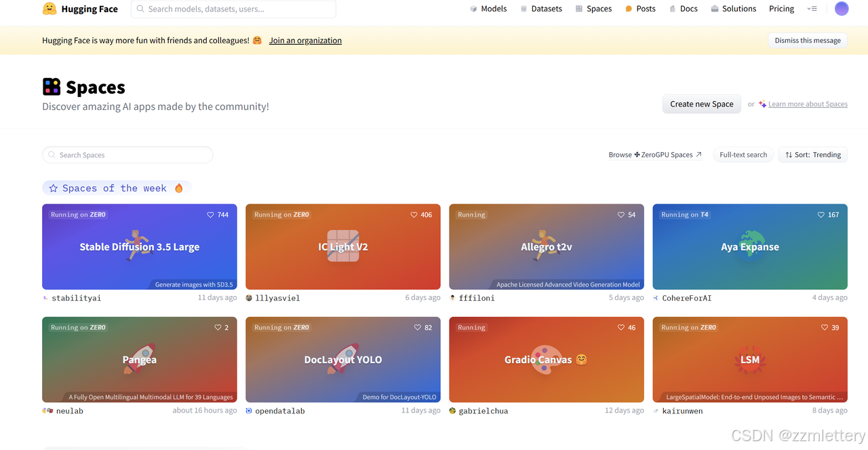Click the heart icon on Aya Expanse

pyautogui.click(x=821, y=214)
